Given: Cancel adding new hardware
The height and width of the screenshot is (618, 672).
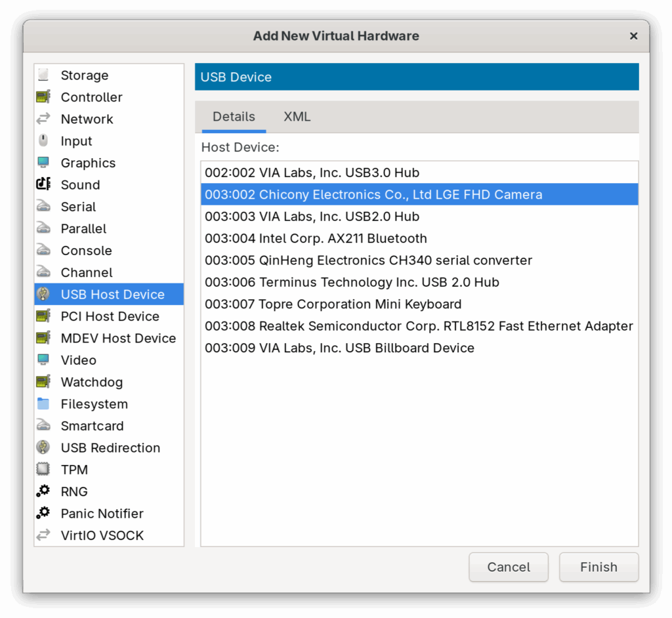Looking at the screenshot, I should [x=509, y=567].
